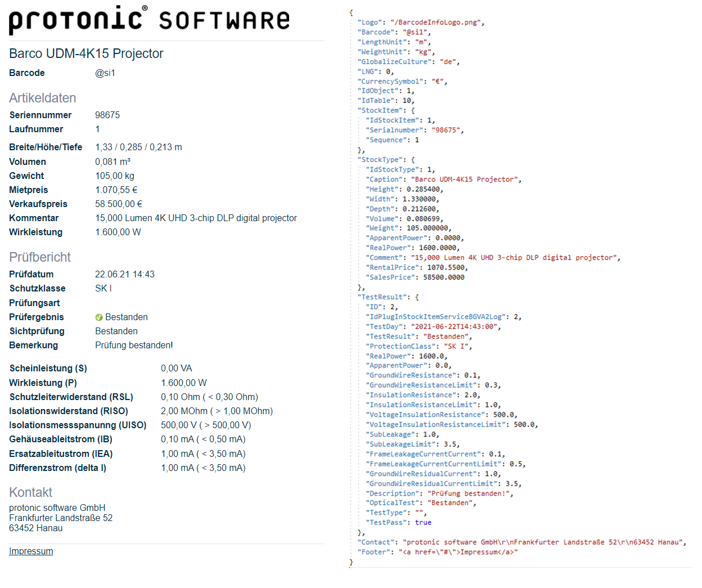The height and width of the screenshot is (588, 702).
Task: Click the "Logo" path string in JSON
Action: [x=435, y=23]
